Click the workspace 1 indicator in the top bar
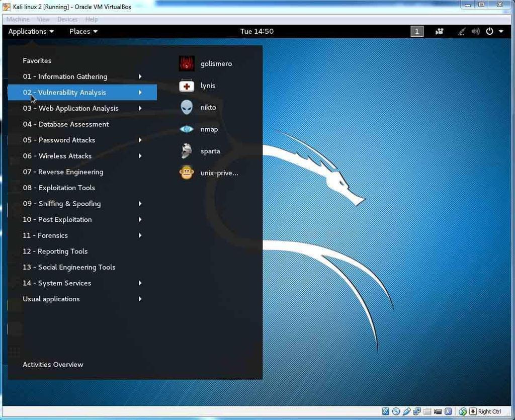This screenshot has width=515, height=420. pyautogui.click(x=417, y=31)
